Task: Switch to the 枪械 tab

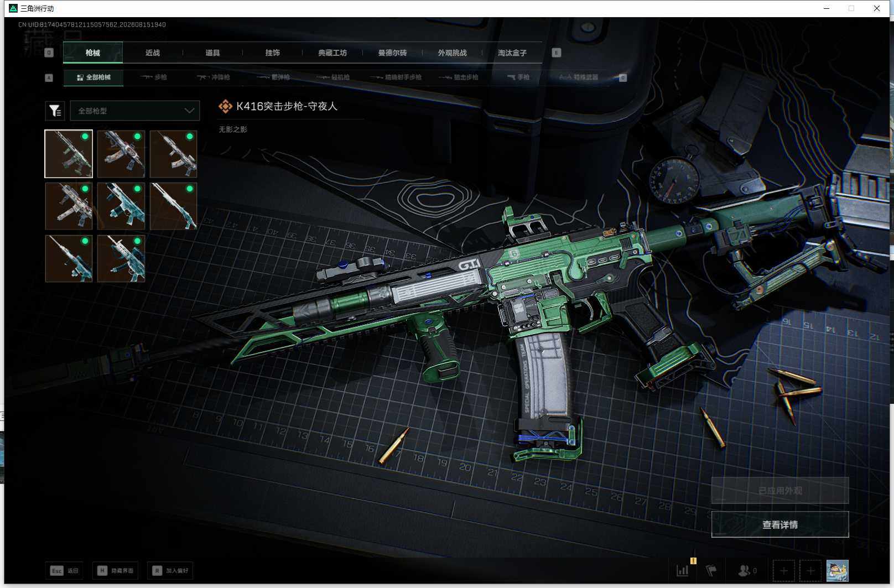Action: 93,53
